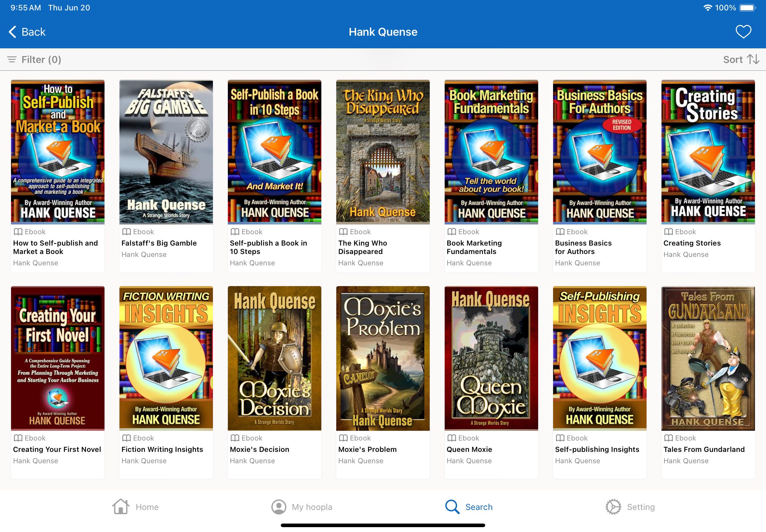Viewport: 766px width, 532px height.
Task: Open Moxie's Decision cover
Action: click(275, 358)
